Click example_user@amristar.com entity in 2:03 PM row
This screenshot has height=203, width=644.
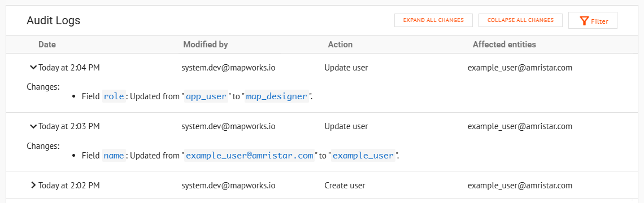[520, 126]
